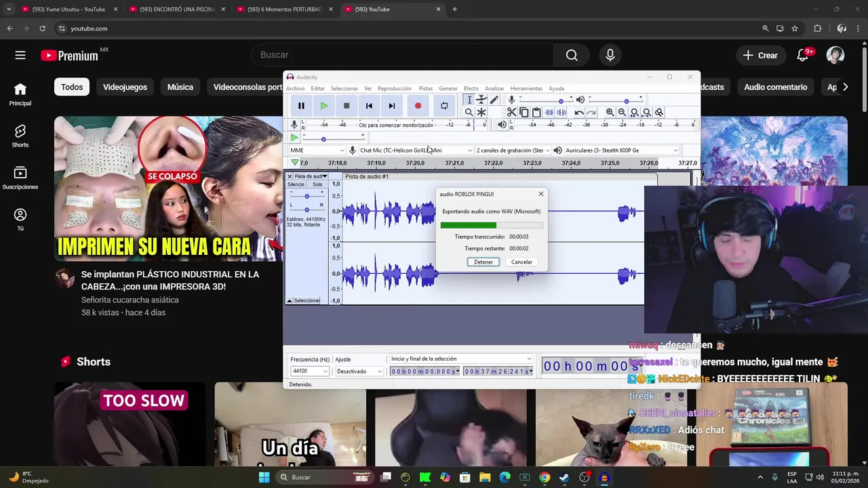868x488 pixels.
Task: Open Shorts in the YouTube sidebar
Action: [20, 136]
